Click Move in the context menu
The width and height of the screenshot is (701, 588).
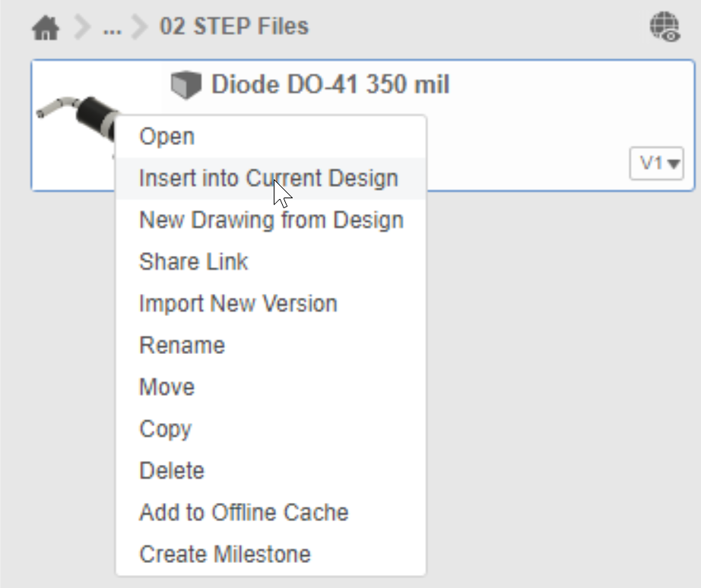167,387
